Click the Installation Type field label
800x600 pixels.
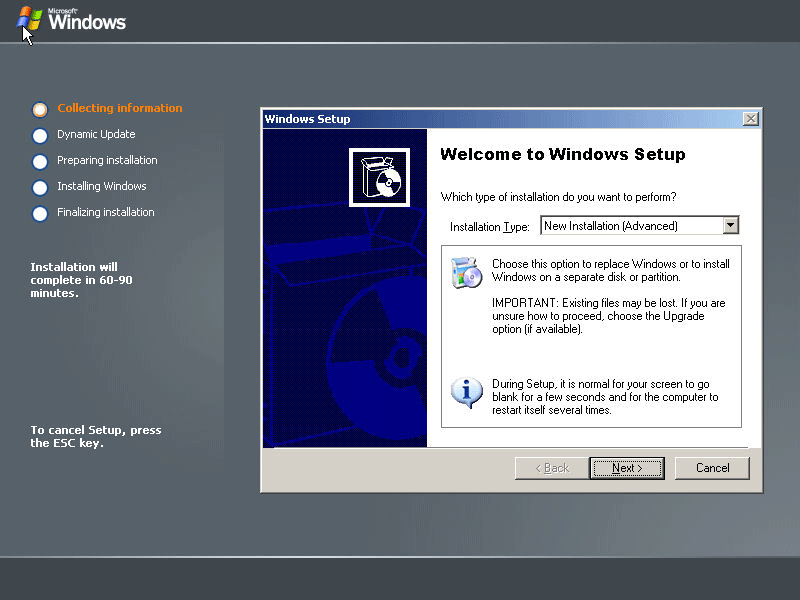point(489,227)
